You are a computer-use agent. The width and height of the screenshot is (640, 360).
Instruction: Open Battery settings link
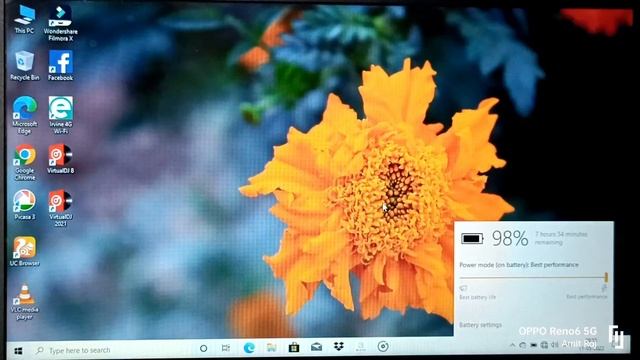480,325
